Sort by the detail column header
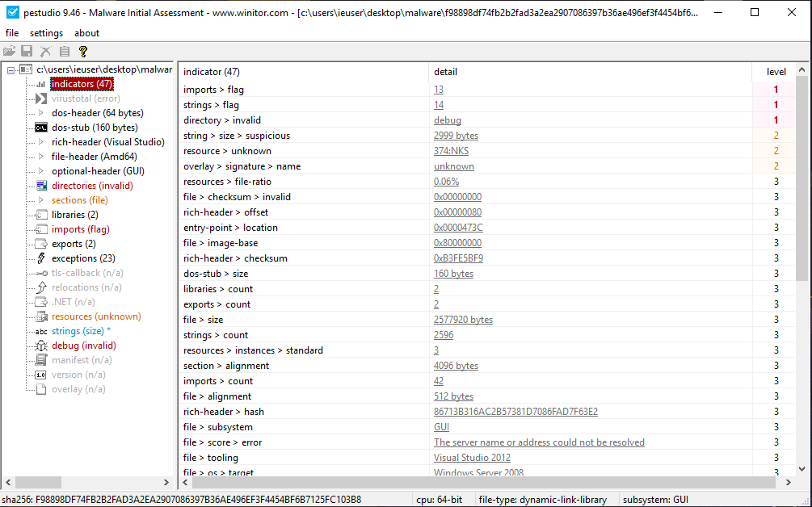Screen dimensions: 812x507 pyautogui.click(x=591, y=71)
